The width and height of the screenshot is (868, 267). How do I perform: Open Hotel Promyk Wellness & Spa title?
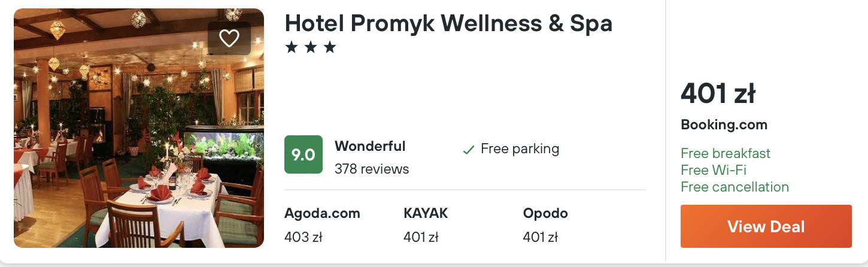(448, 23)
